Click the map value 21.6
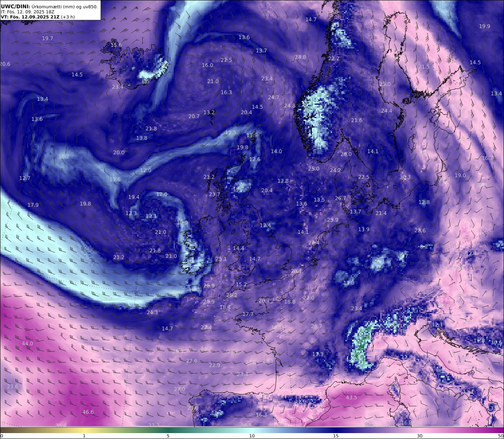The image size is (504, 439). [357, 120]
